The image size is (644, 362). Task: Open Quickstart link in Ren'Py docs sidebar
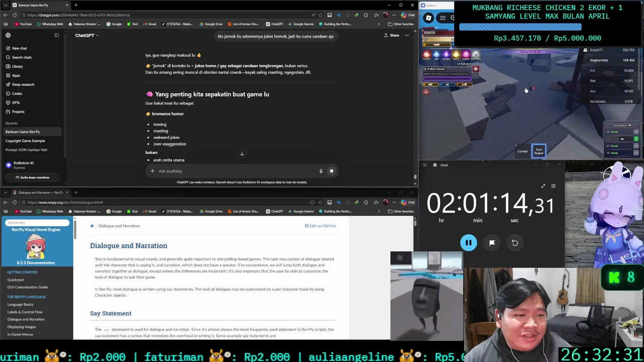pos(16,280)
